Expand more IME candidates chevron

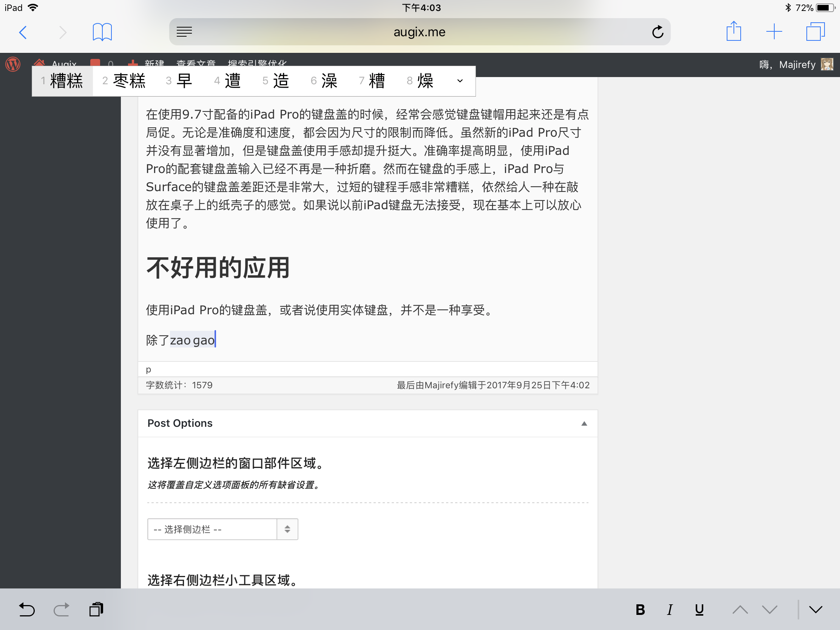pyautogui.click(x=460, y=81)
